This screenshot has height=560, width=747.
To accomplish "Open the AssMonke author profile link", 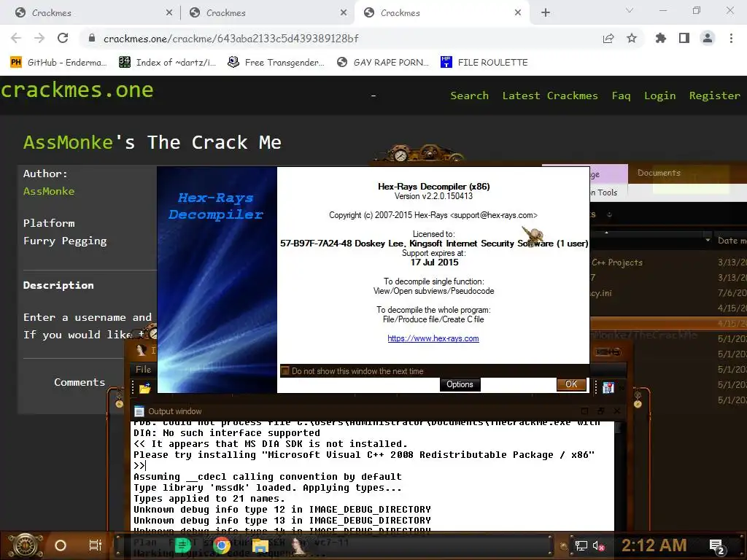I will [x=49, y=191].
